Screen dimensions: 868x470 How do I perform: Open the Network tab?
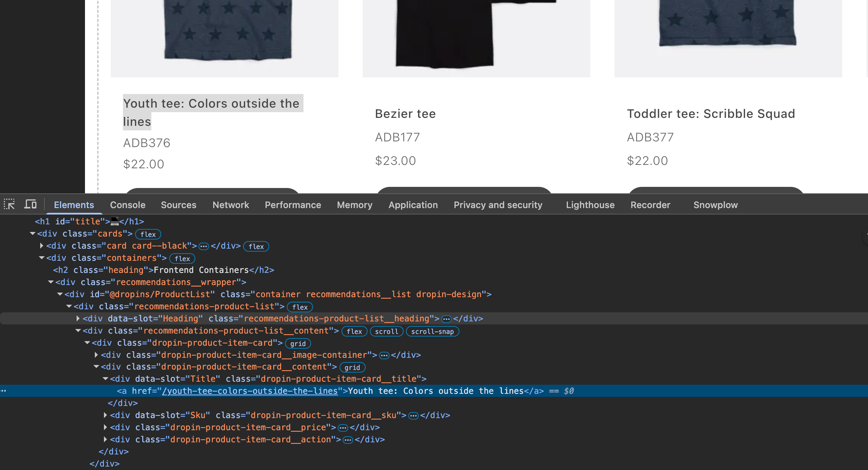pyautogui.click(x=231, y=205)
